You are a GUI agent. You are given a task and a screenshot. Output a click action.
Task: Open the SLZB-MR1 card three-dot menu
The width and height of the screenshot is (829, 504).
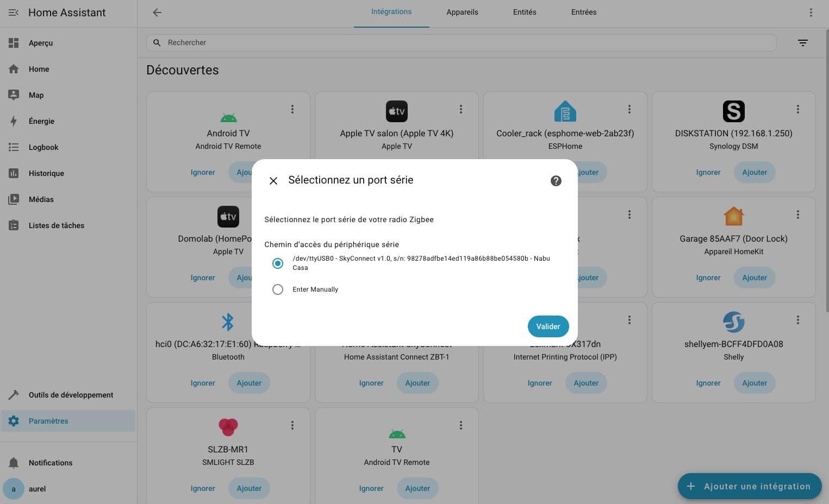click(292, 425)
